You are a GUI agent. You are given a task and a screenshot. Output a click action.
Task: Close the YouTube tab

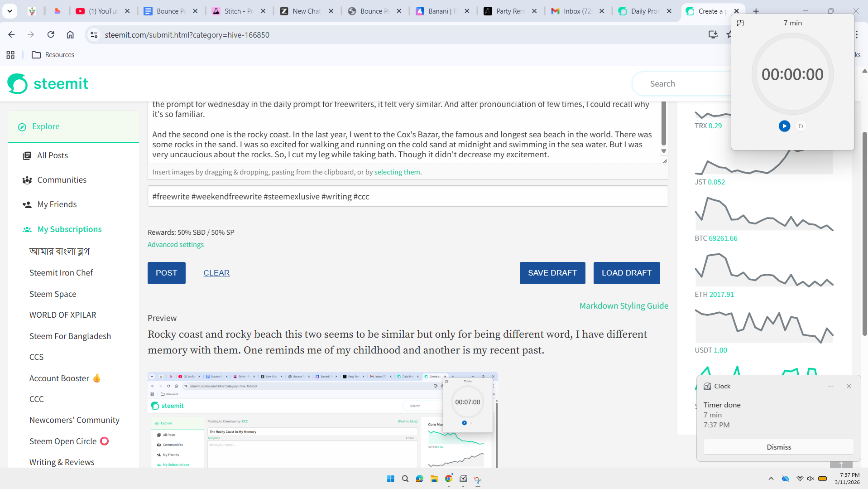pos(127,11)
